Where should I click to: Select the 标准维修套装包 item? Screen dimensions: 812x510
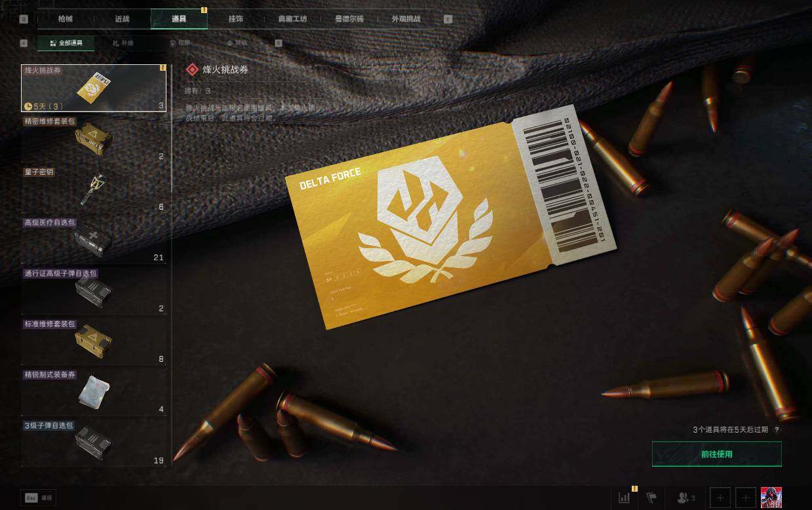point(94,341)
